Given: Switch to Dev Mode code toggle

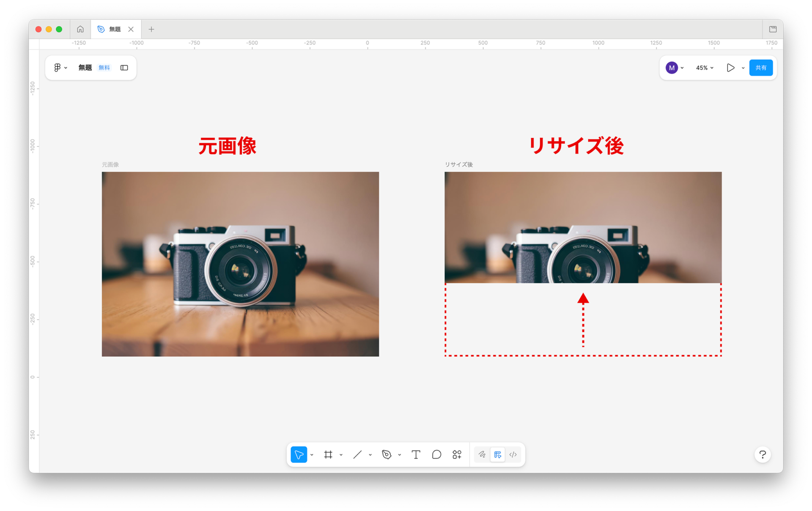Looking at the screenshot, I should [513, 454].
